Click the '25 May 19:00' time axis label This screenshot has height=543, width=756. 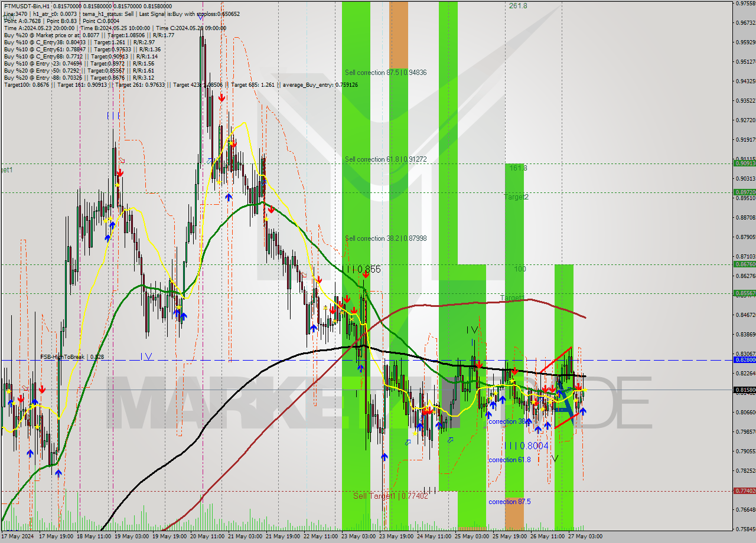pos(510,537)
